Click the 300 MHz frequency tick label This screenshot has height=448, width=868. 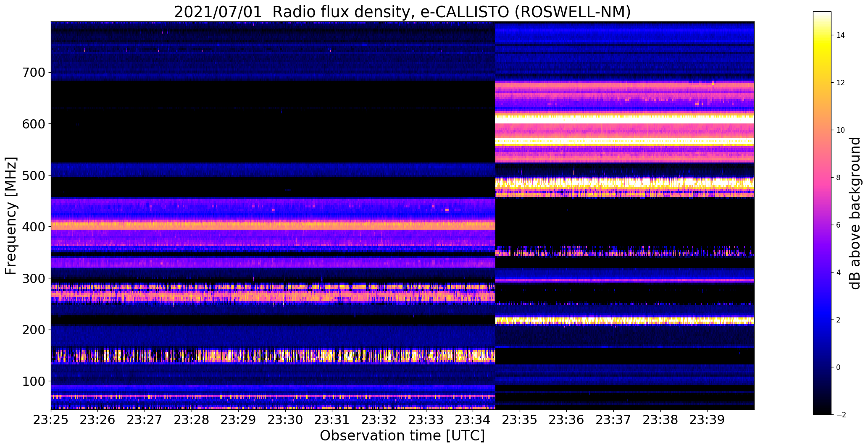pos(33,278)
